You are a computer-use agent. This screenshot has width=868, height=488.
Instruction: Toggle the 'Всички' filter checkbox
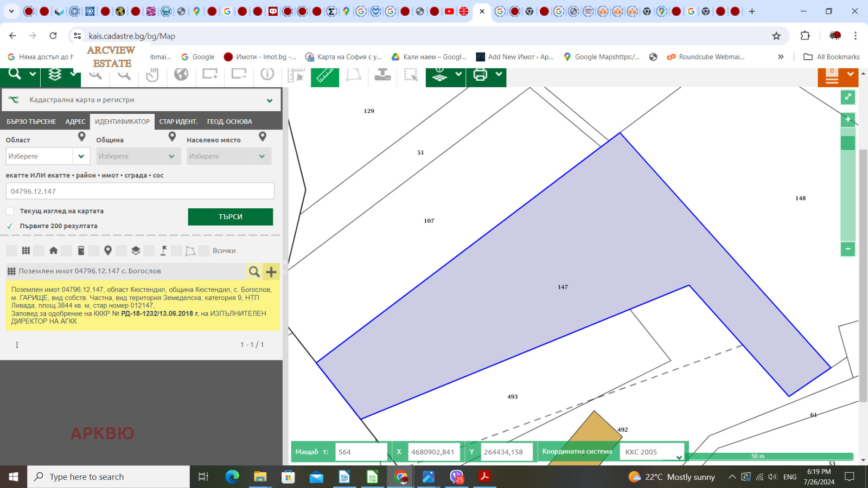point(204,251)
